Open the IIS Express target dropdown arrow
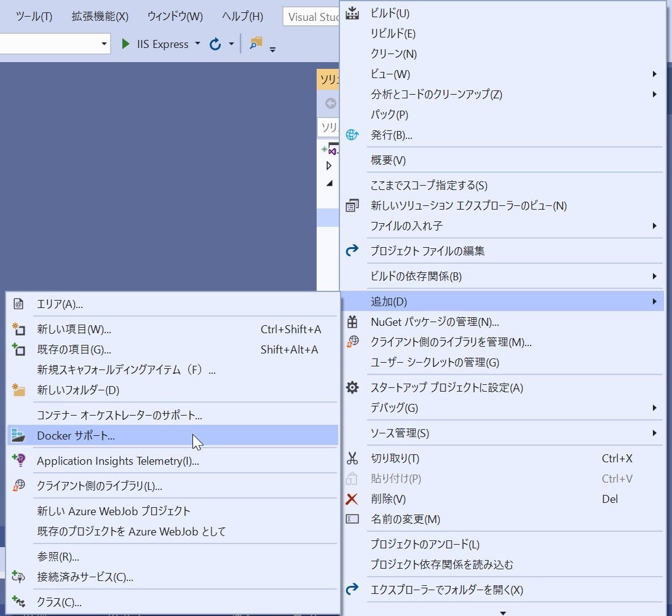 point(198,44)
